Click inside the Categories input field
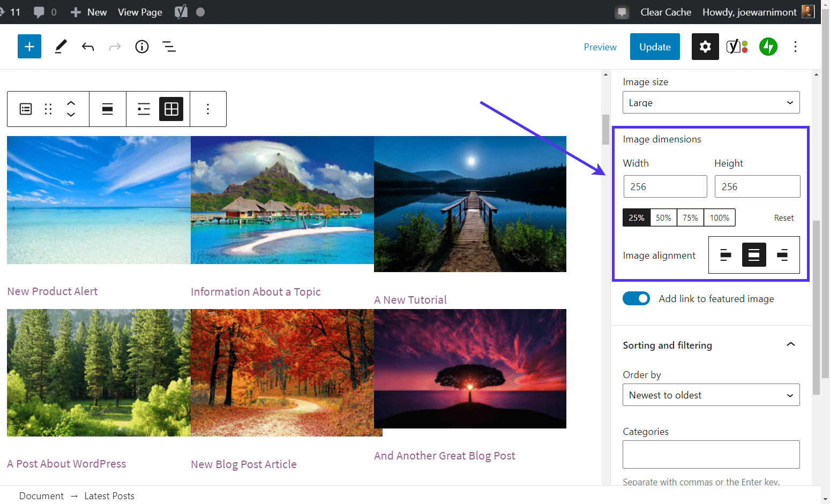Image resolution: width=830 pixels, height=504 pixels. (x=711, y=454)
